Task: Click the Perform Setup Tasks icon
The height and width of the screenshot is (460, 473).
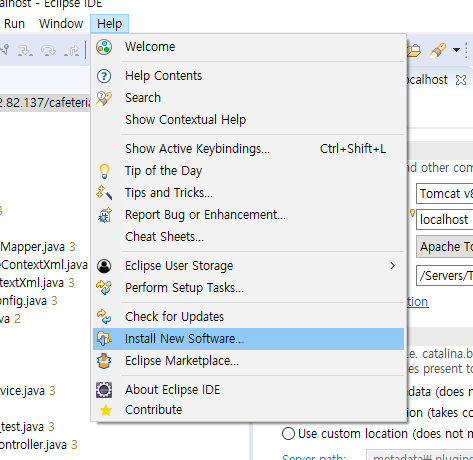Action: [104, 288]
